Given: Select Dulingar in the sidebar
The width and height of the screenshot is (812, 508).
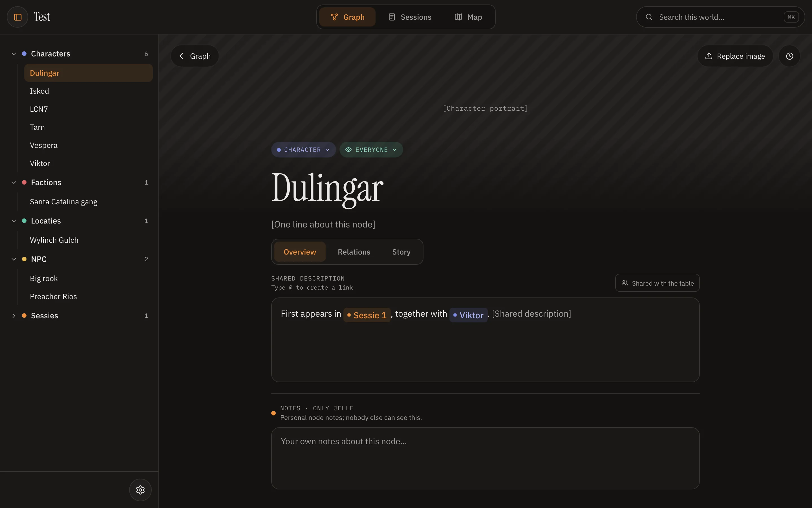Looking at the screenshot, I should coord(88,73).
